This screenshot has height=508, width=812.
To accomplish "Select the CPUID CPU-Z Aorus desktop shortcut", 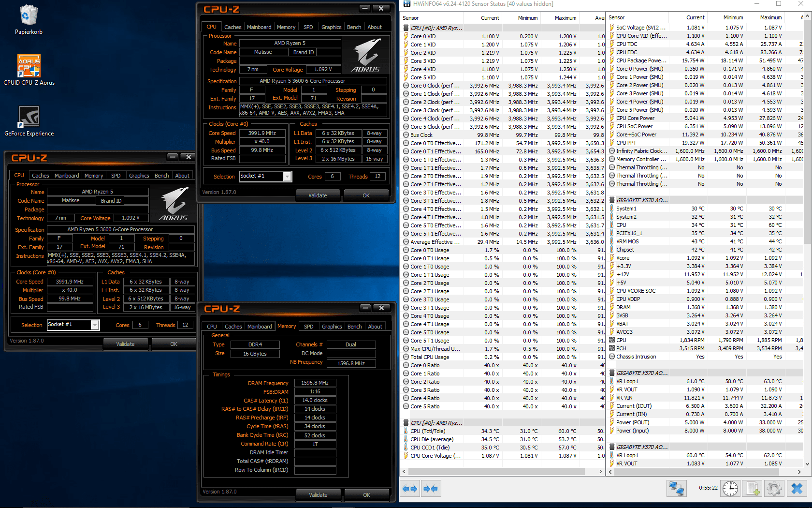I will click(29, 70).
